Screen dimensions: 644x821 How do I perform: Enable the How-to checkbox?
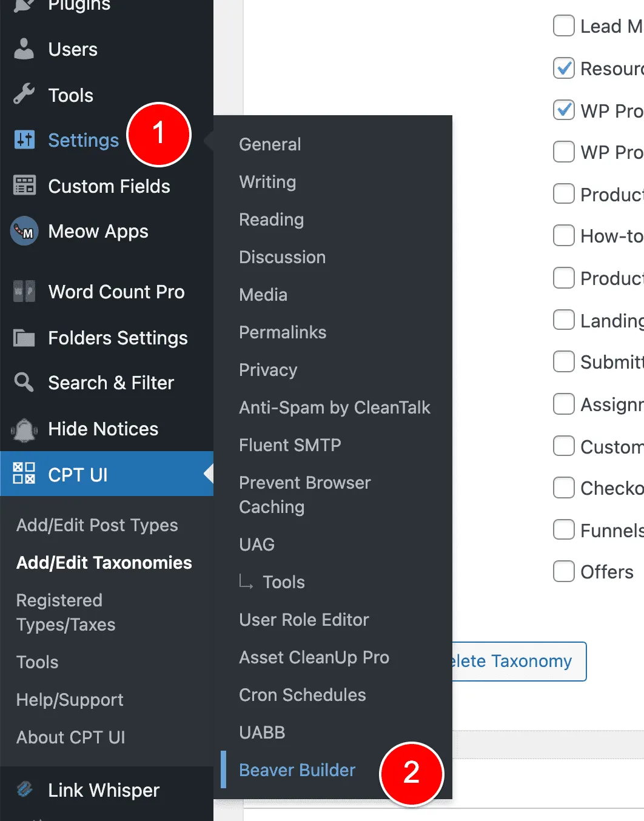pos(564,235)
